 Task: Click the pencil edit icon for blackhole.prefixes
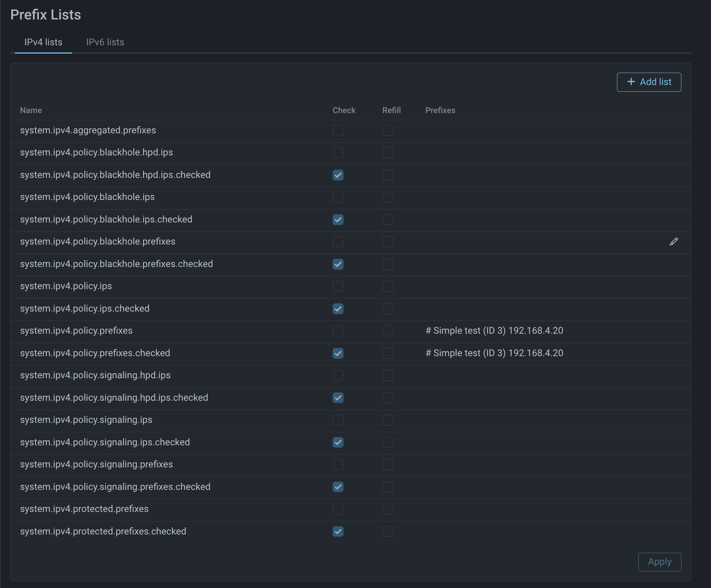coord(674,242)
